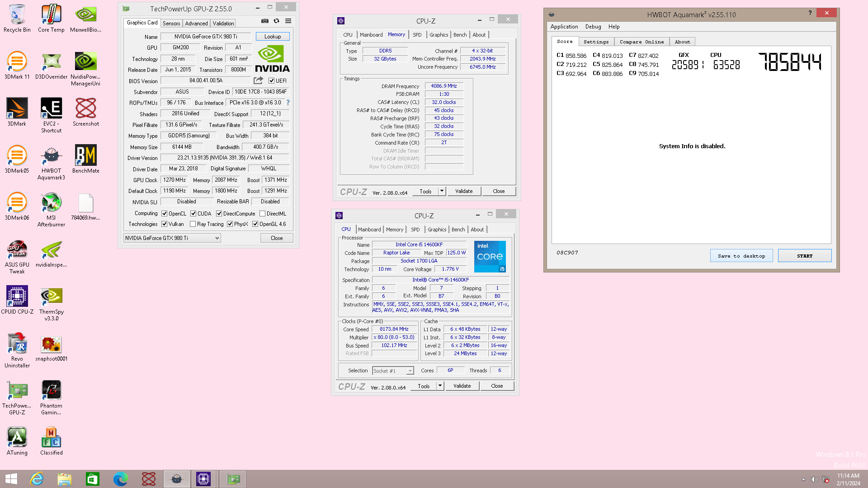
Task: Toggle the Ray Tracing checkbox
Action: point(193,224)
